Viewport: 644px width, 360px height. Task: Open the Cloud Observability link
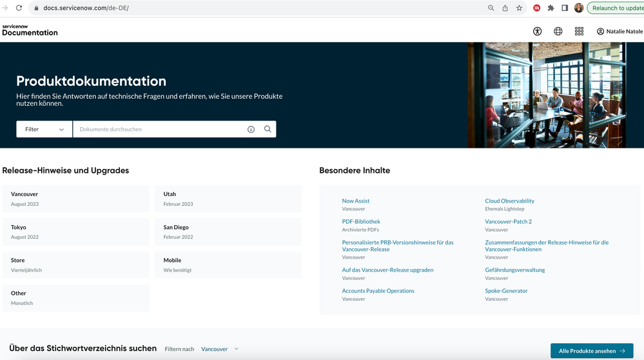click(509, 201)
